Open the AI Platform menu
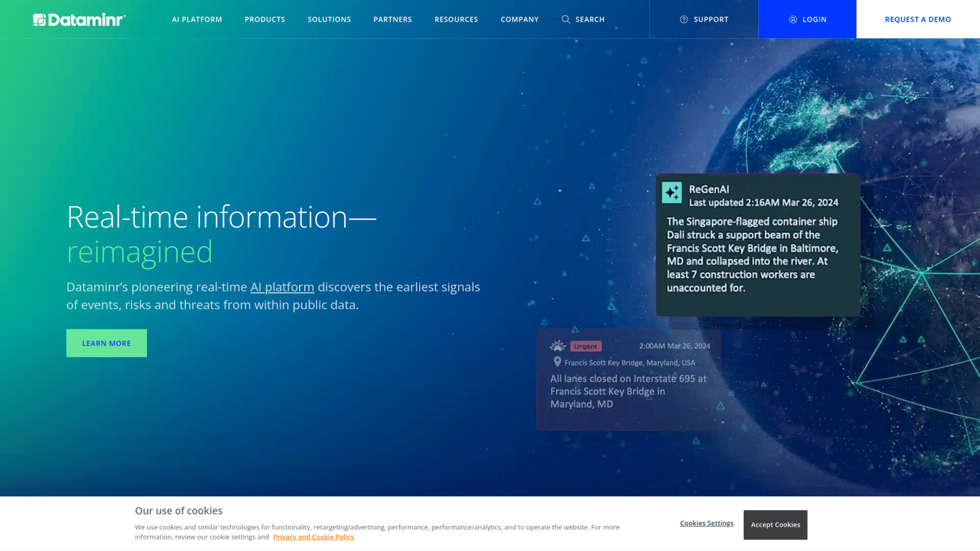Screen dimensions: 980x551 point(197,19)
